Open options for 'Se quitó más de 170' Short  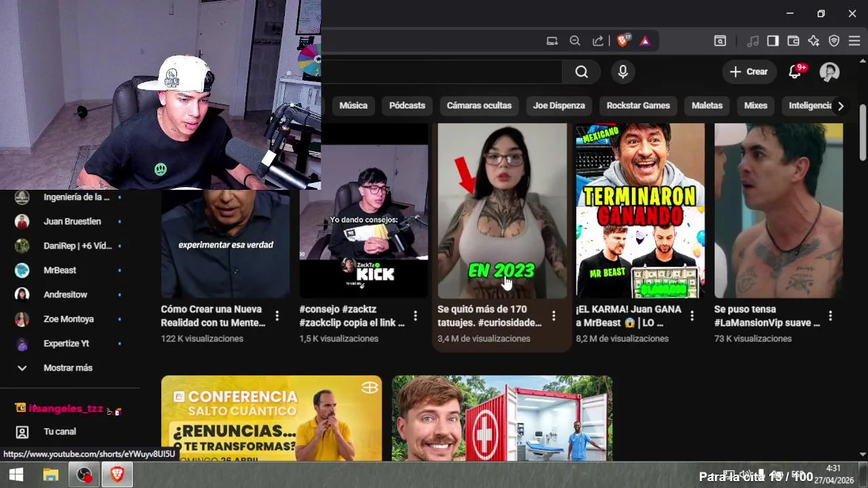[x=553, y=316]
